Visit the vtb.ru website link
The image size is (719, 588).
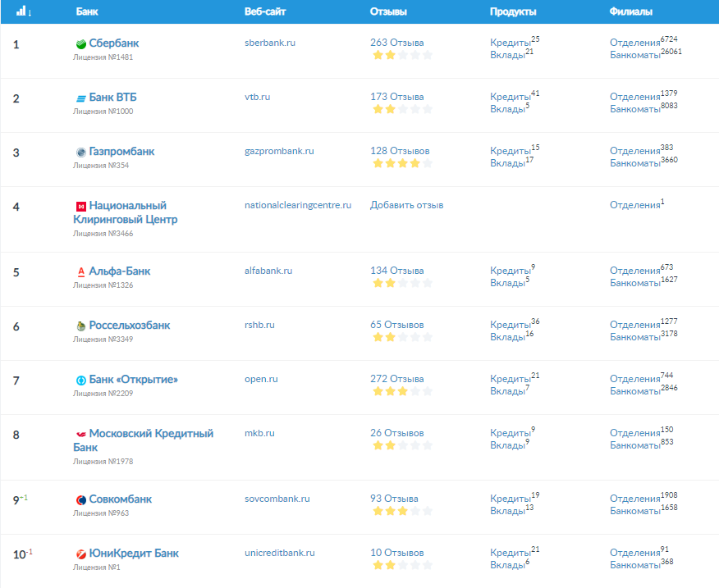point(257,97)
